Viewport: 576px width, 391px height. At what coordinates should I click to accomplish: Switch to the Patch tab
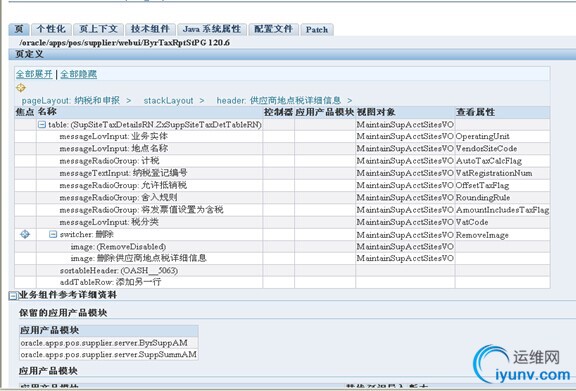(x=317, y=29)
